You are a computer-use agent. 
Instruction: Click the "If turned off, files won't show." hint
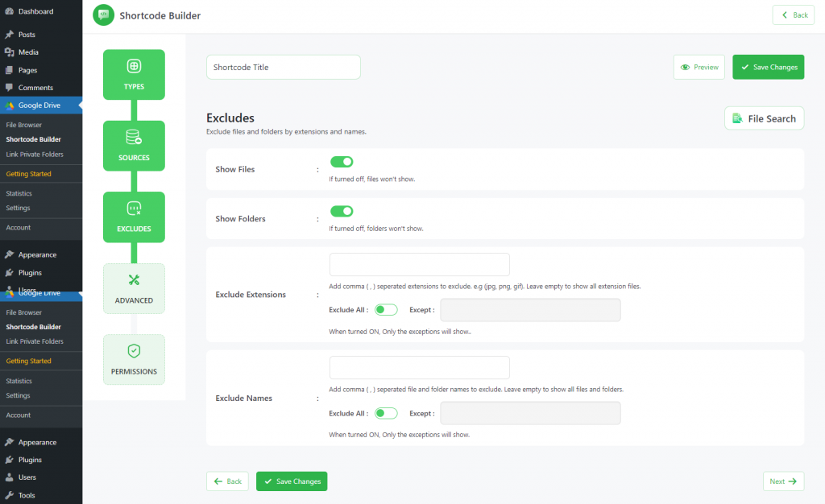(x=372, y=180)
